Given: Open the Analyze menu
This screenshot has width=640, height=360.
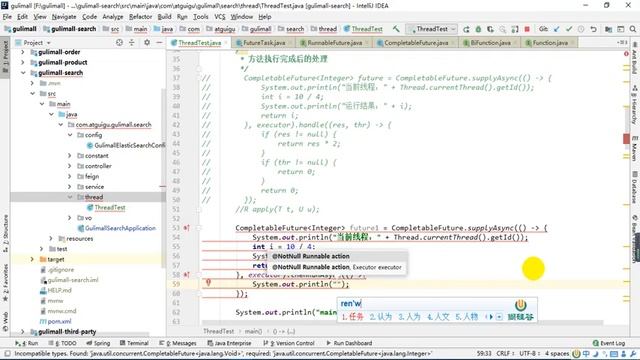Looking at the screenshot, I should pos(113,17).
